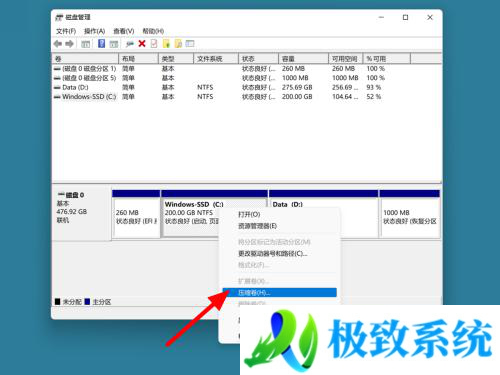This screenshot has height=375, width=500.
Task: Click the Forward arrow toolbar icon
Action: click(x=69, y=44)
